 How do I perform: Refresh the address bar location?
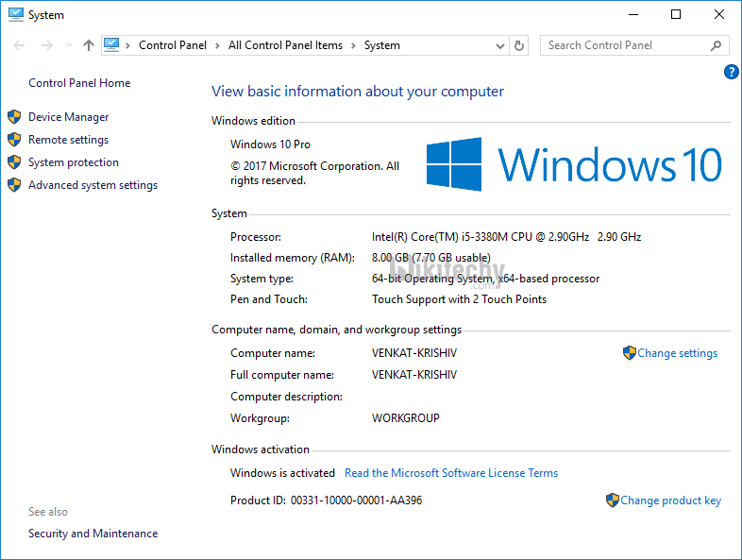coord(519,45)
